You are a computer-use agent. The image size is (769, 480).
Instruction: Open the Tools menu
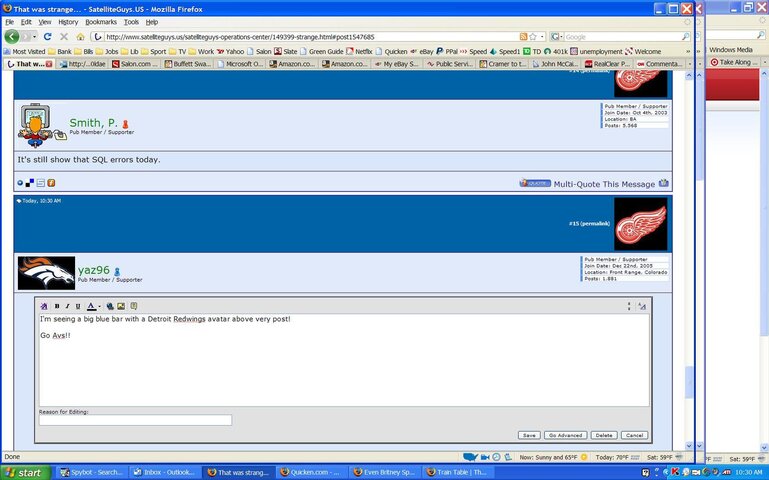tap(131, 22)
